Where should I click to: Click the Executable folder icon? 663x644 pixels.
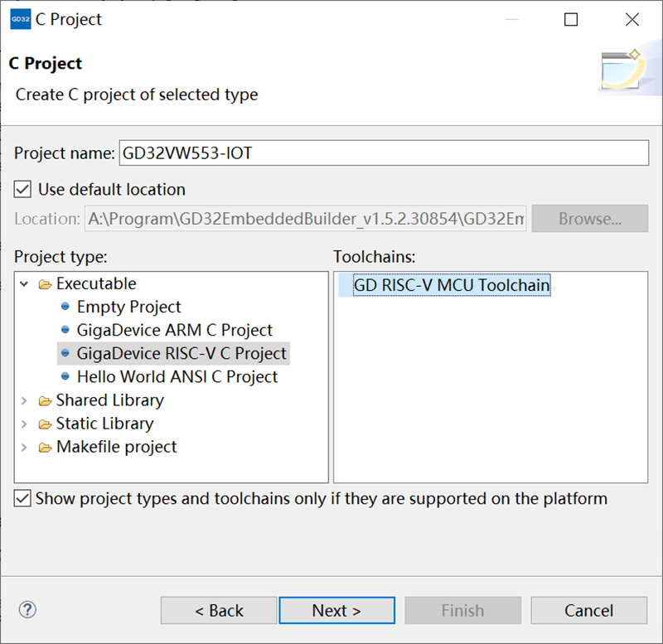pyautogui.click(x=46, y=284)
